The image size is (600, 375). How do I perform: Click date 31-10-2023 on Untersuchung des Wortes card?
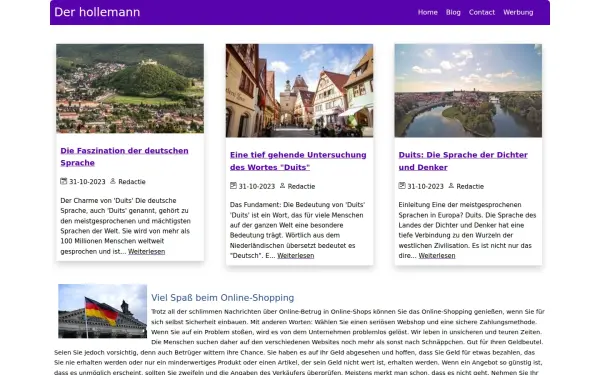(x=256, y=186)
